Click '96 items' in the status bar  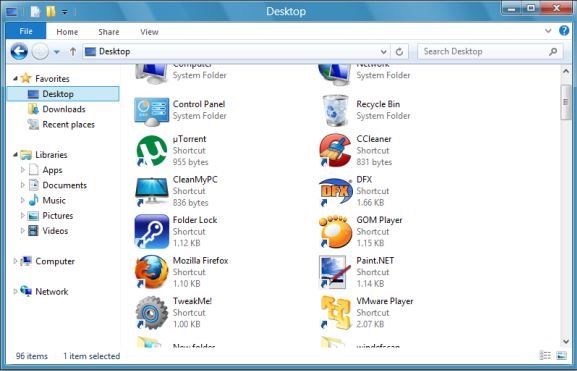[x=32, y=356]
